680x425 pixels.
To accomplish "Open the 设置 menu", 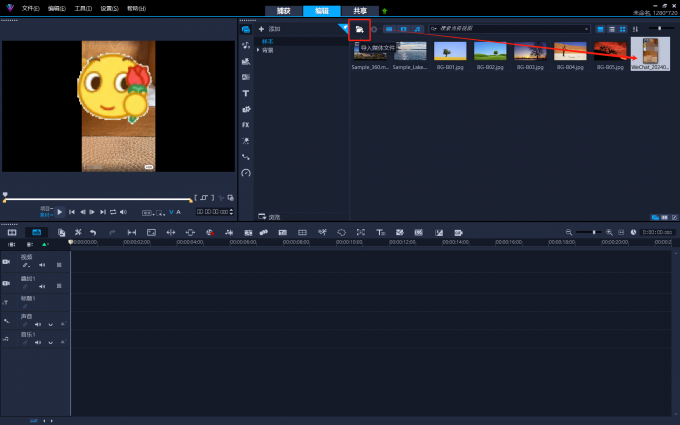I will 110,8.
